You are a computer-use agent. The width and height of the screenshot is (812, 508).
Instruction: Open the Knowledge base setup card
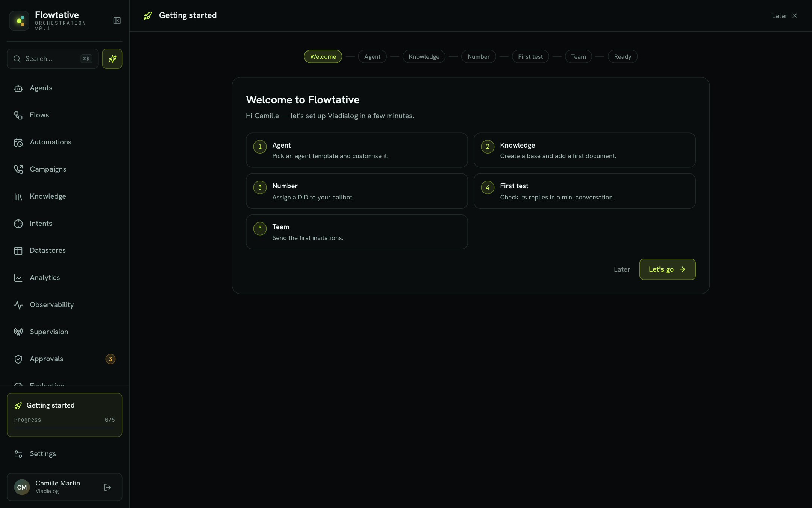click(x=585, y=150)
